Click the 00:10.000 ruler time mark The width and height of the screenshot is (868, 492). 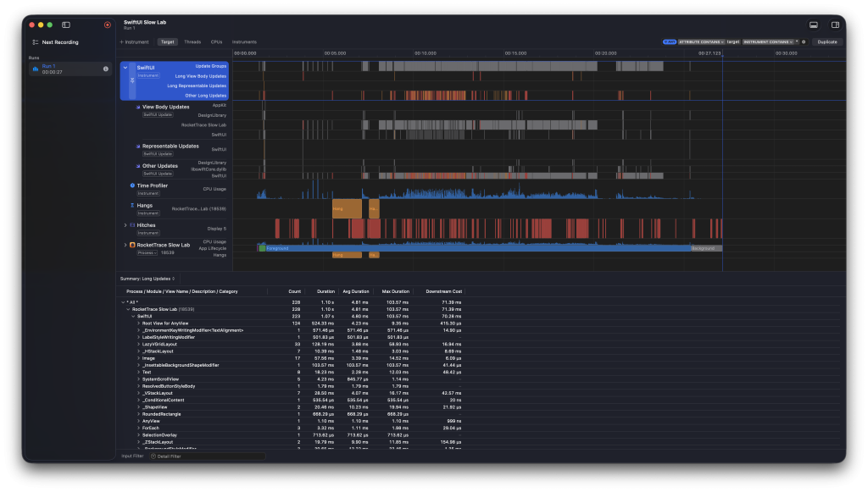click(426, 53)
